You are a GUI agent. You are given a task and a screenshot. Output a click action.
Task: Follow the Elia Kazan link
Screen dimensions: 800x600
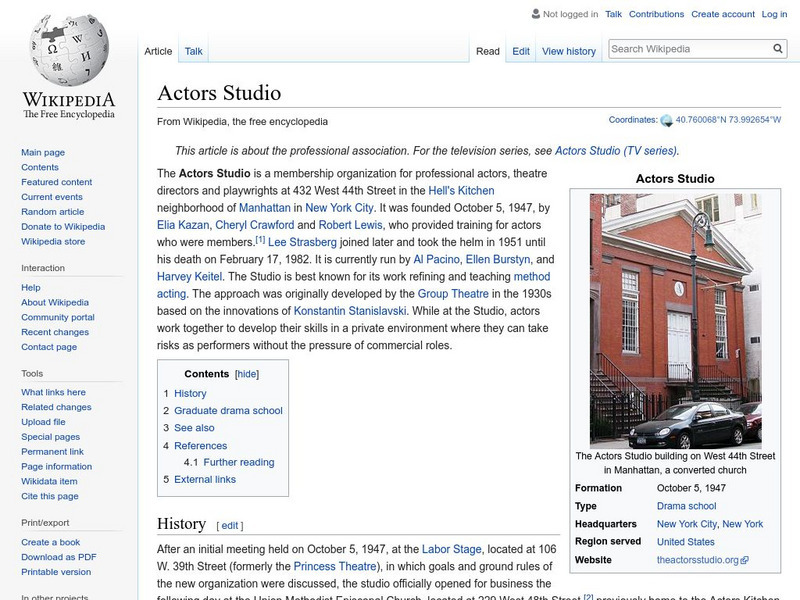pos(183,225)
